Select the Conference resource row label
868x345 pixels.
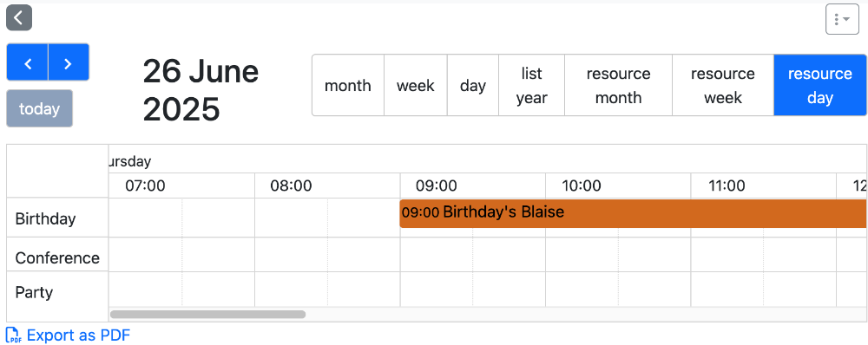[x=57, y=257]
